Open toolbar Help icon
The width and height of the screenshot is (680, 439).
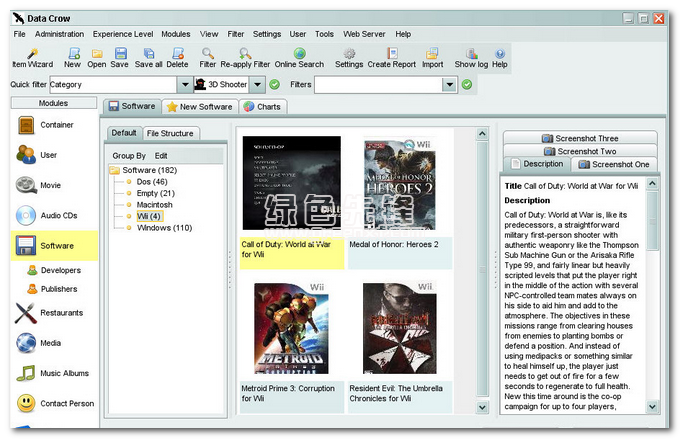pos(500,58)
